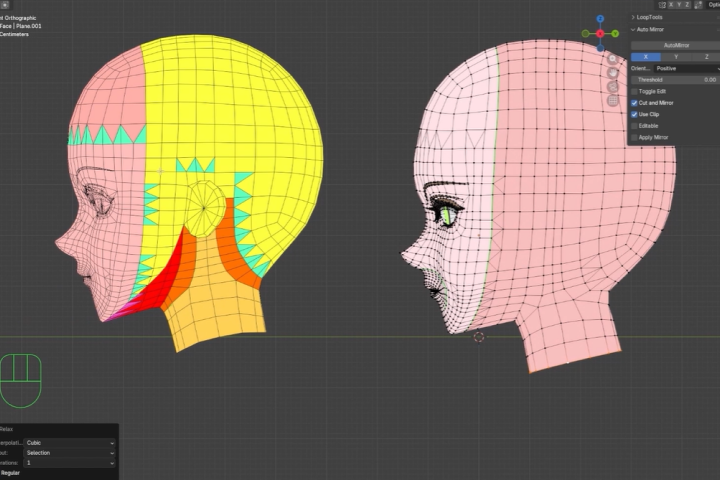Click the Threshold 0.00 slider field

[675, 80]
